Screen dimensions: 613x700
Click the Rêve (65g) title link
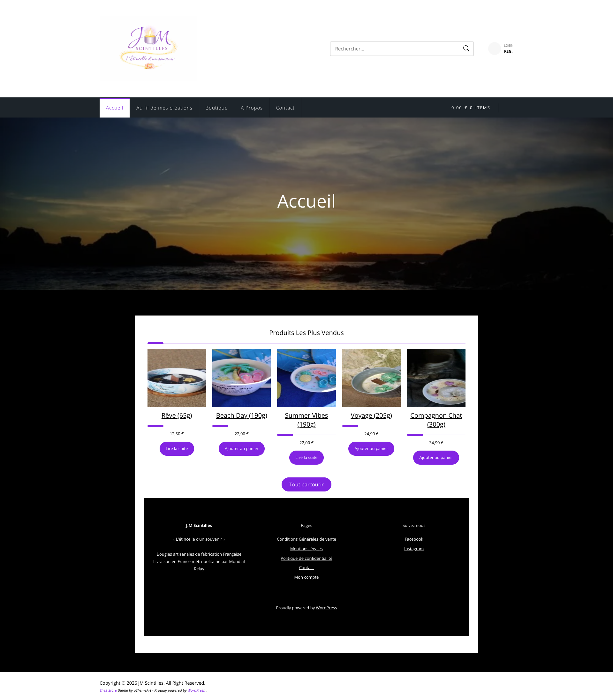(x=177, y=415)
